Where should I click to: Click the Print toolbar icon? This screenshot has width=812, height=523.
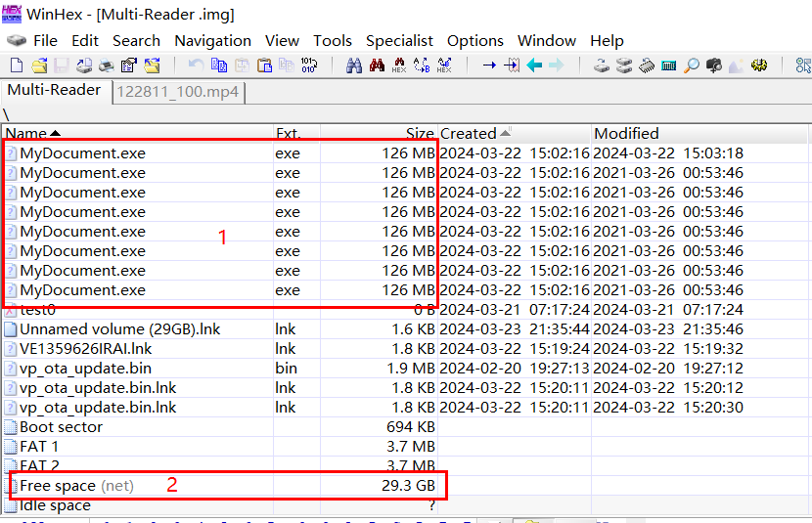[107, 65]
